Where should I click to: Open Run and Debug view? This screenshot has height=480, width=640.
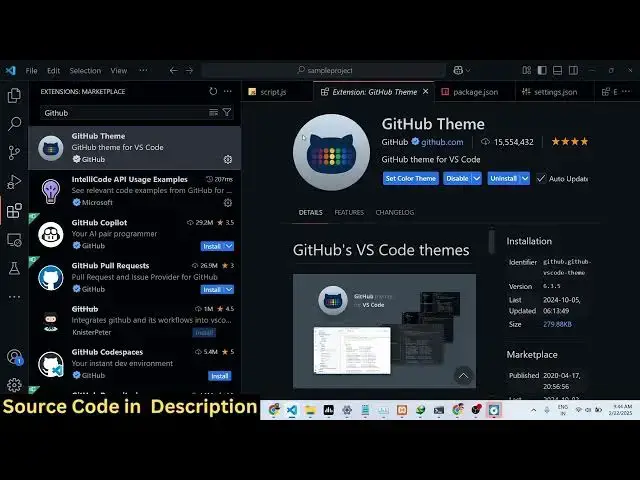click(x=14, y=182)
